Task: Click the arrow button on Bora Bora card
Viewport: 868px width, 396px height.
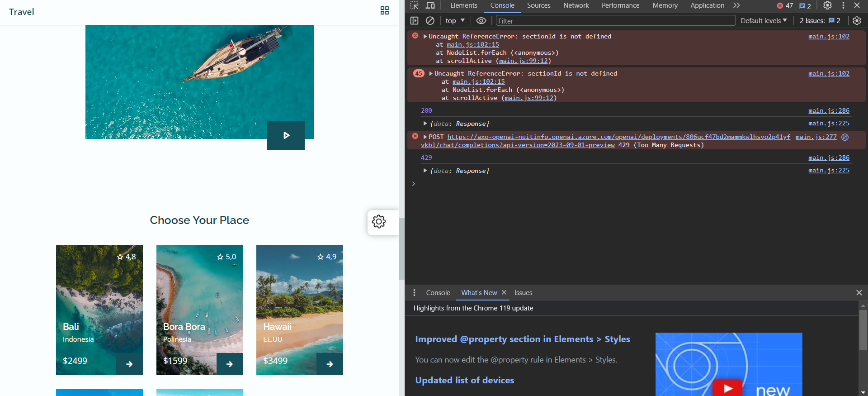Action: tap(230, 364)
